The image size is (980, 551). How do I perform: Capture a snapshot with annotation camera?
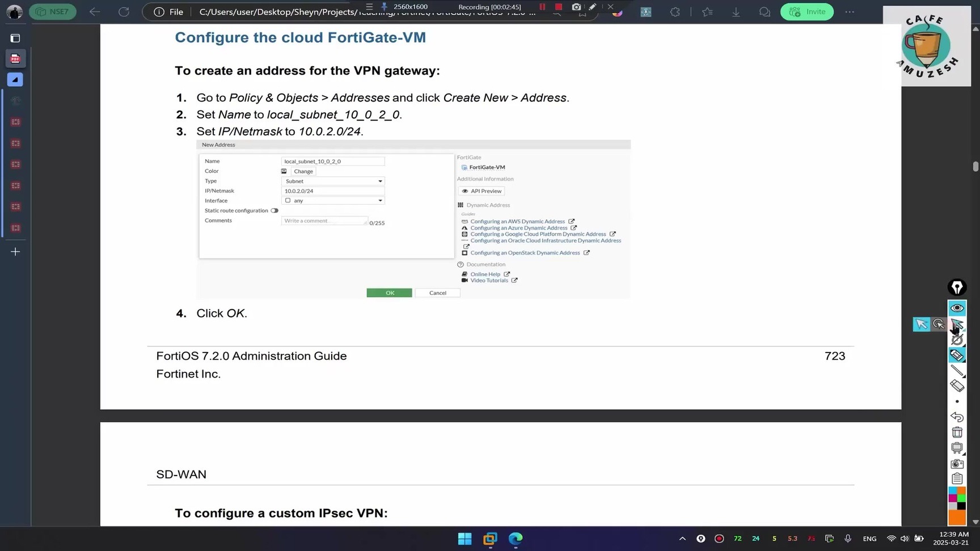click(957, 464)
